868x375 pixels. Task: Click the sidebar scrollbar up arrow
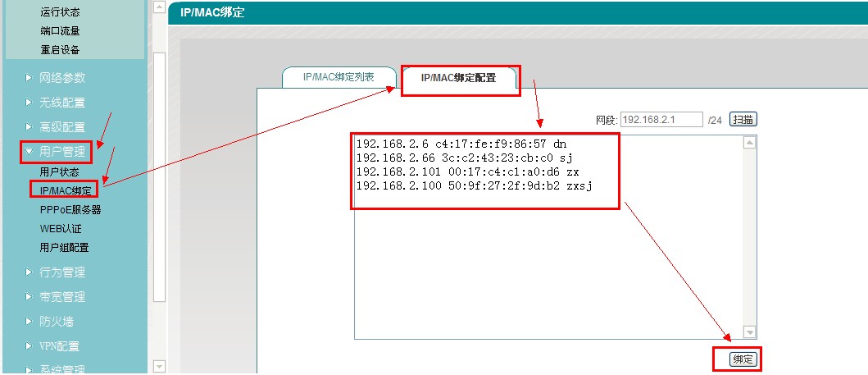(x=159, y=7)
